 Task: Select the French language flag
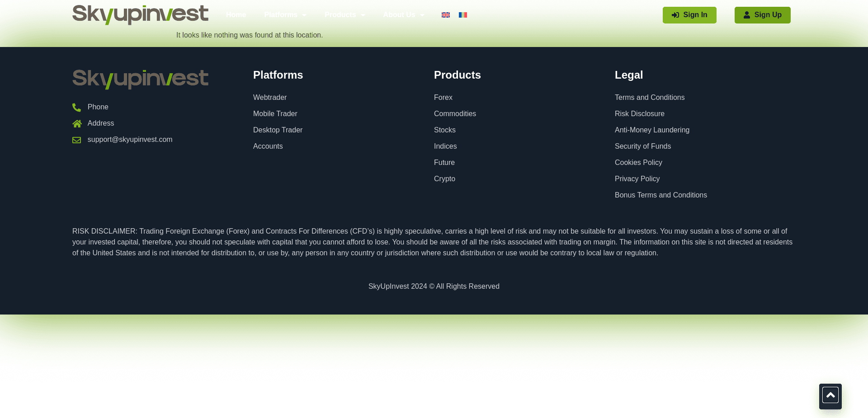coord(463,15)
